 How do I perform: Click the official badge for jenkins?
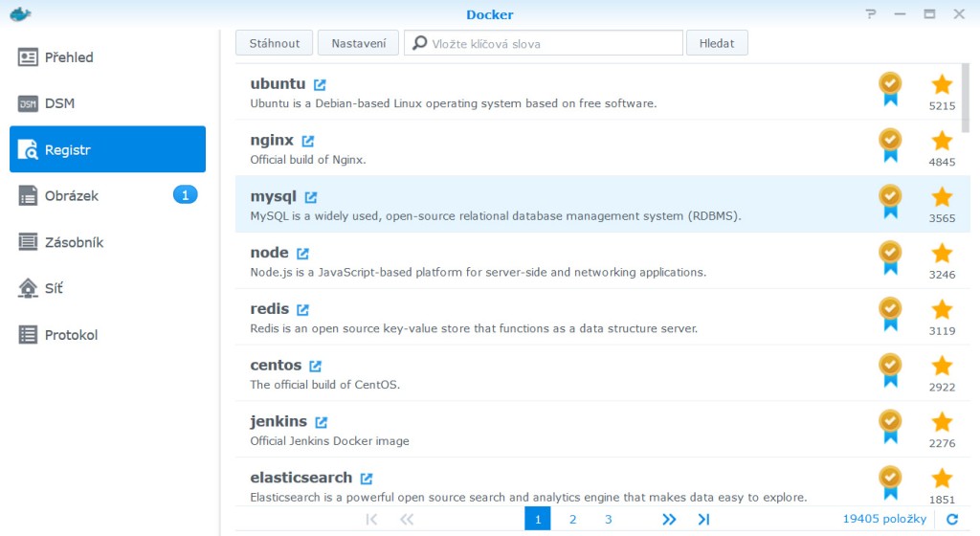pyautogui.click(x=890, y=426)
